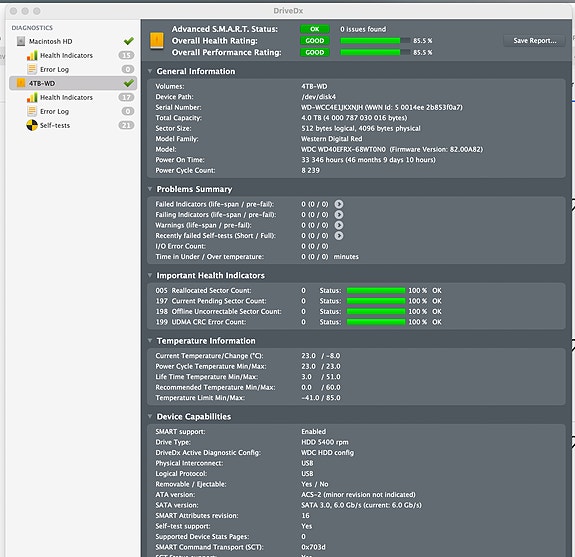Open Health Indicators under Macintosh HD
Screen dimensions: 575x557
66,55
